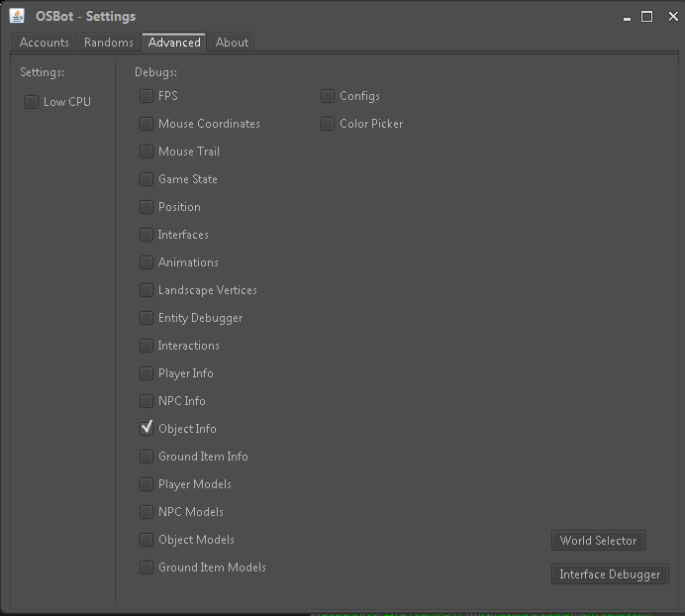This screenshot has width=685, height=616.
Task: Enable Interfaces debug checkbox
Action: pyautogui.click(x=147, y=235)
